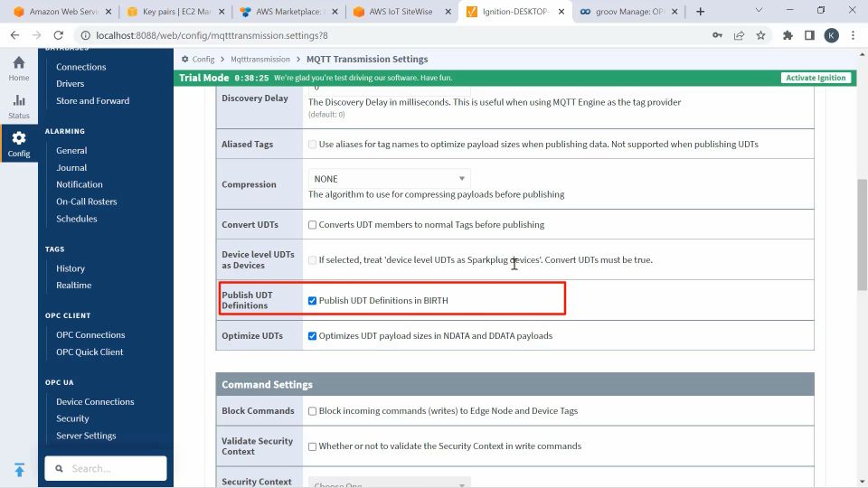
Task: Share this page icon
Action: (739, 35)
